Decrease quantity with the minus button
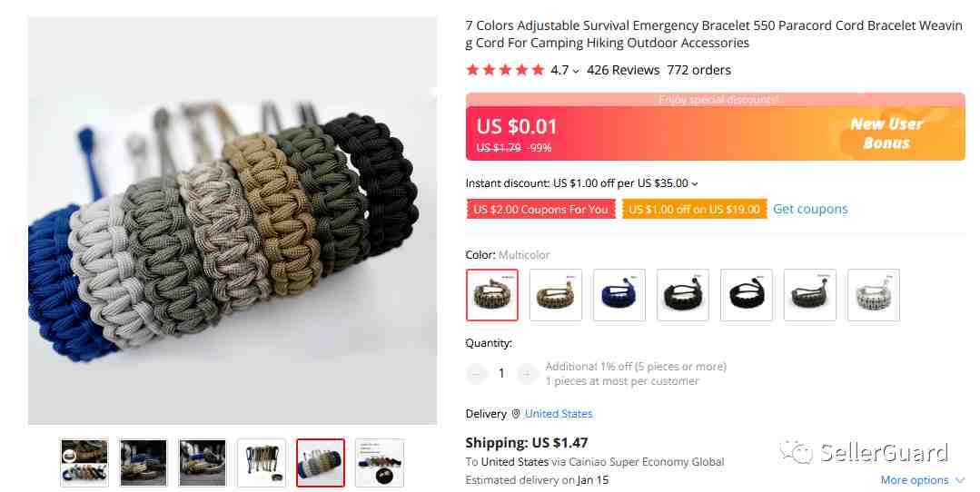This screenshot has width=980, height=492. (476, 373)
